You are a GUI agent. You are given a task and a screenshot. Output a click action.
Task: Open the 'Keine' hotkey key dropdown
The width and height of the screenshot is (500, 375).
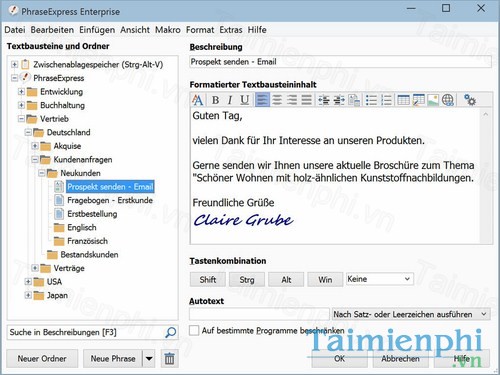pyautogui.click(x=380, y=279)
